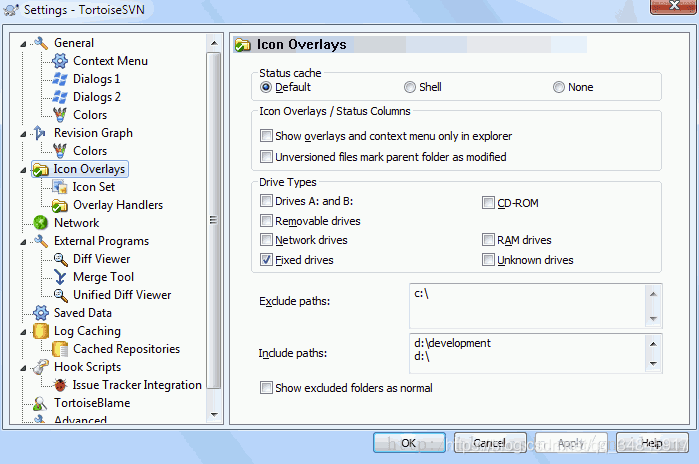Check the Network drives checkbox

tap(266, 240)
